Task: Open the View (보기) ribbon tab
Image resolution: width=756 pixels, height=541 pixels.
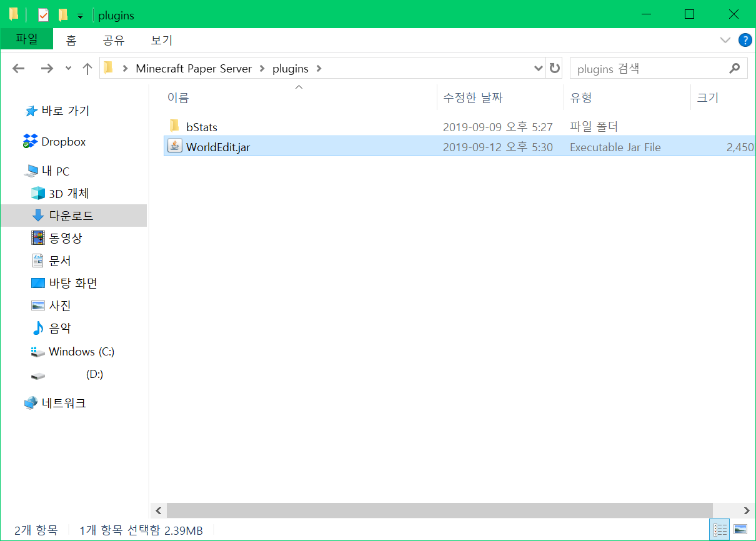Action: (x=162, y=41)
